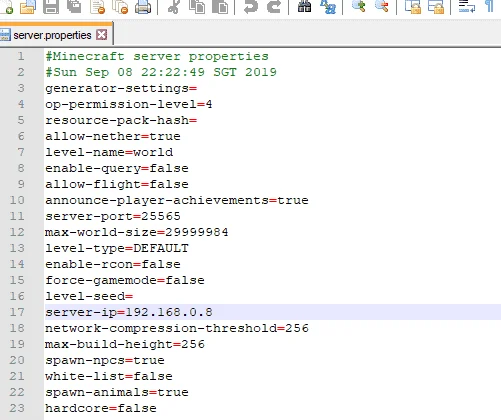This screenshot has height=420, width=501.
Task: Click the 'server-port=25565' line
Action: pyautogui.click(x=113, y=216)
